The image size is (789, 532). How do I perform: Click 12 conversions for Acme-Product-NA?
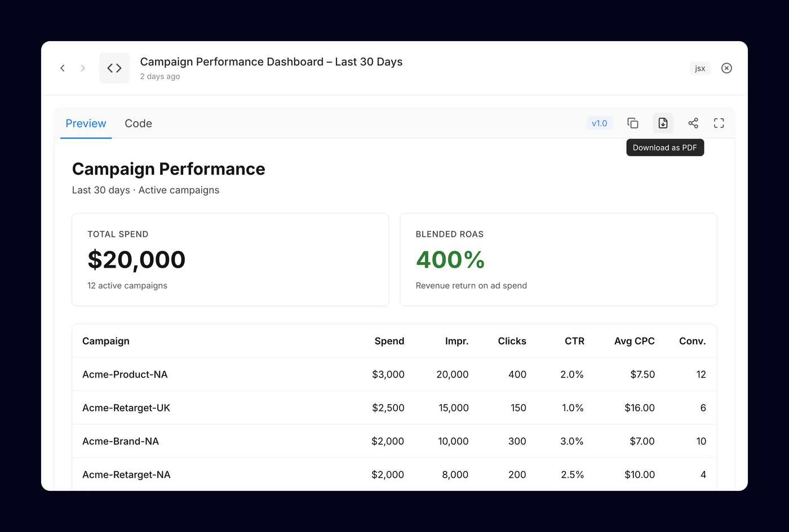(x=701, y=374)
